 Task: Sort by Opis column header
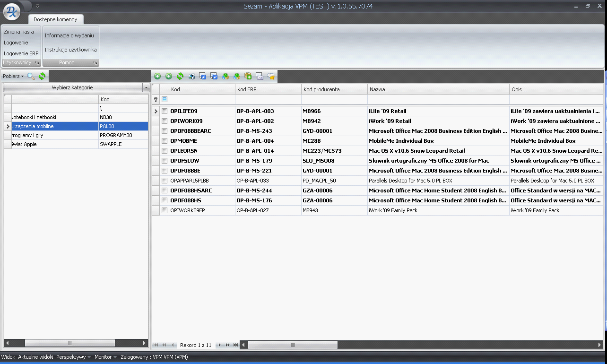tap(556, 89)
